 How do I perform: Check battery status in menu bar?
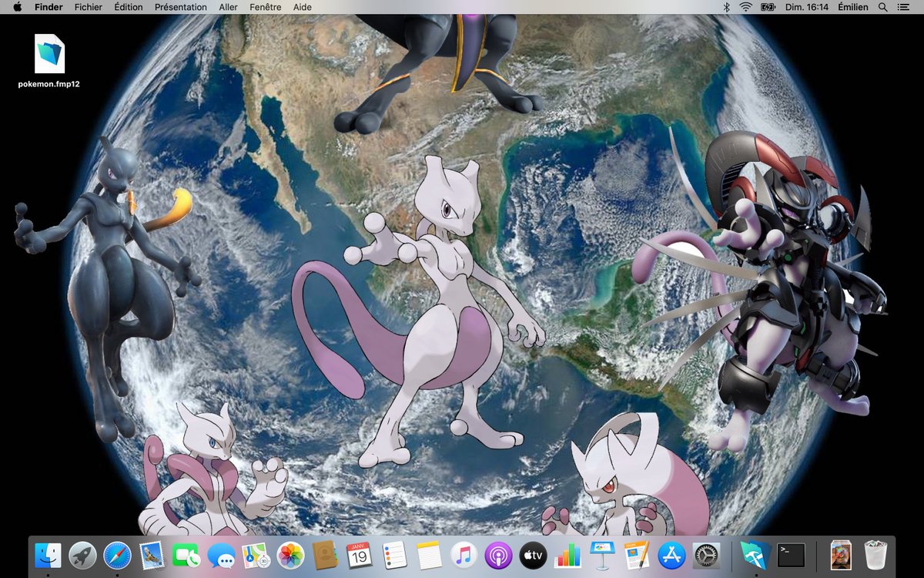768,7
